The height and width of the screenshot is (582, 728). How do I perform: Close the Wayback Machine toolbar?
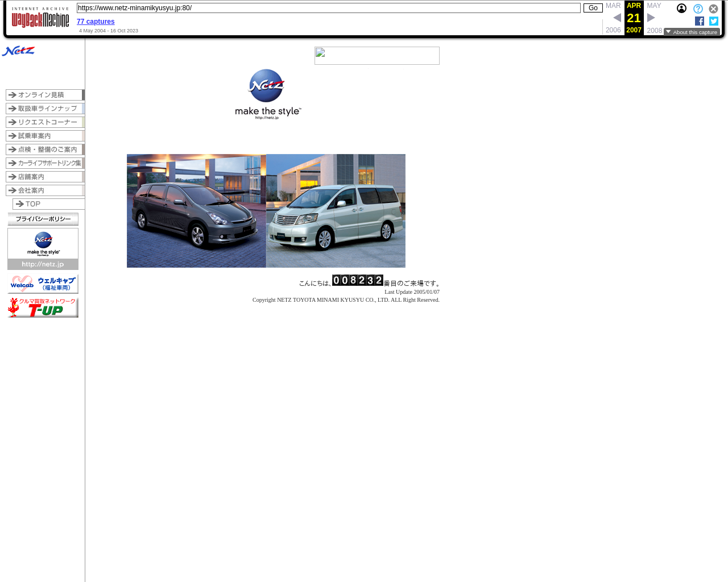click(713, 9)
